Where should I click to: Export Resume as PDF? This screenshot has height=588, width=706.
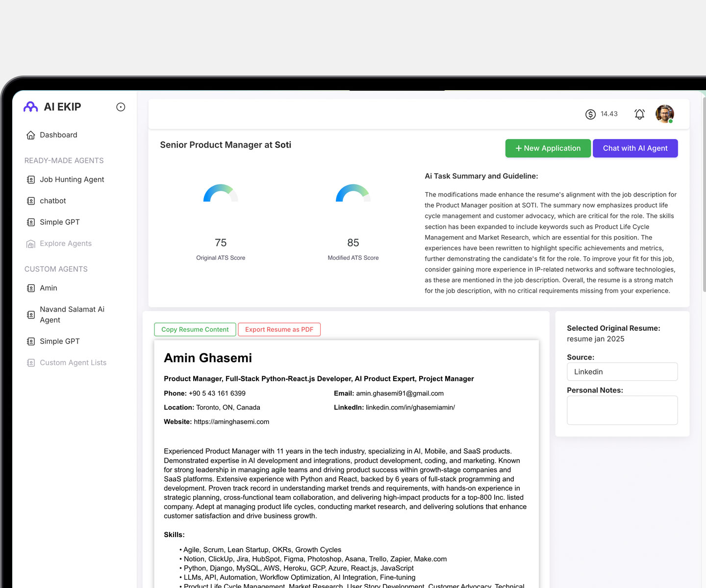[279, 329]
